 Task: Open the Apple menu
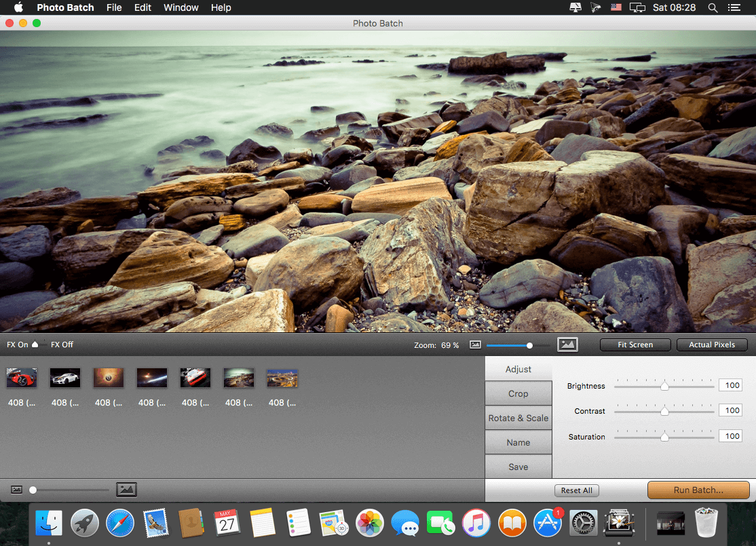(x=18, y=7)
